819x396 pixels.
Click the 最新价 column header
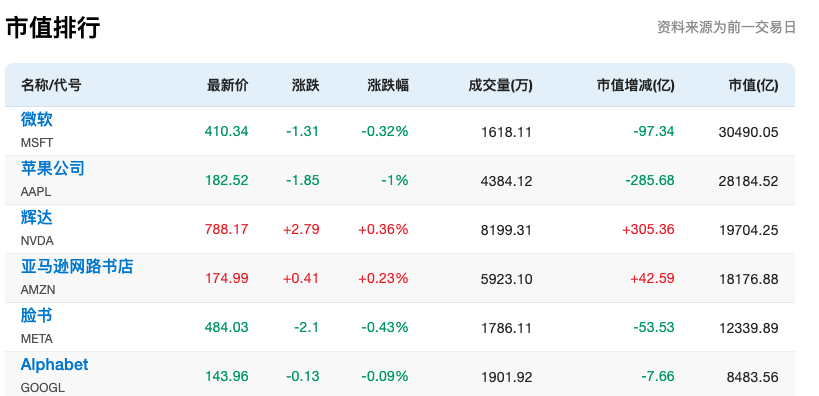click(228, 85)
